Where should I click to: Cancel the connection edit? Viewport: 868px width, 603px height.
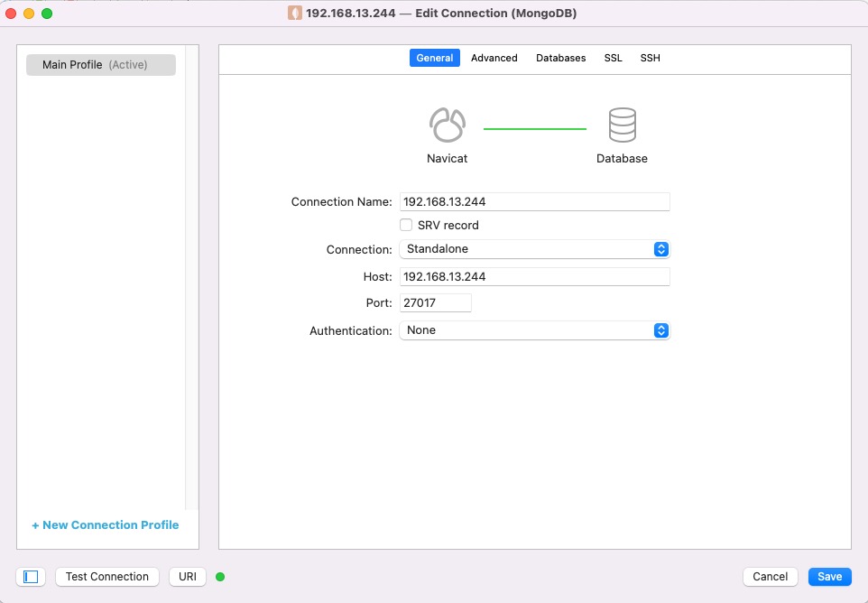(x=770, y=577)
